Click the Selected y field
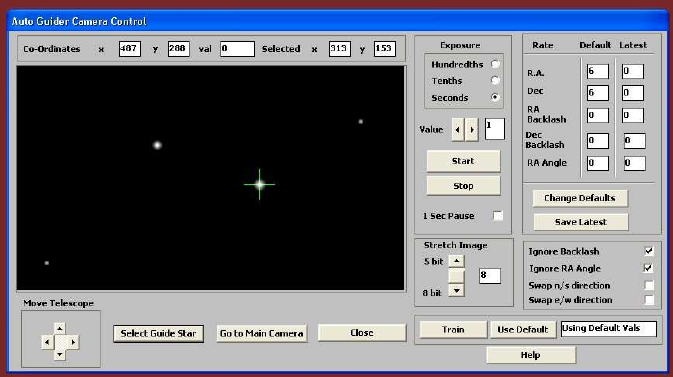The image size is (673, 377). pyautogui.click(x=385, y=49)
